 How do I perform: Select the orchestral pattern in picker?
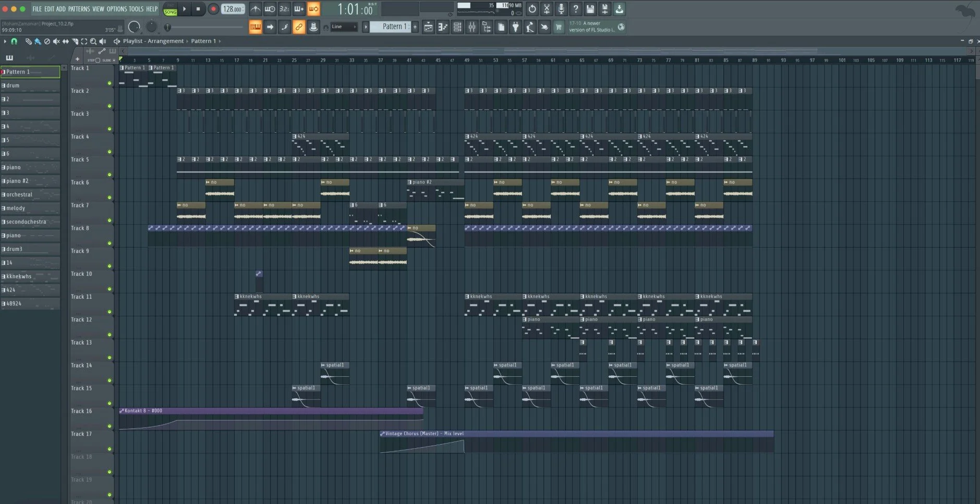coord(30,194)
